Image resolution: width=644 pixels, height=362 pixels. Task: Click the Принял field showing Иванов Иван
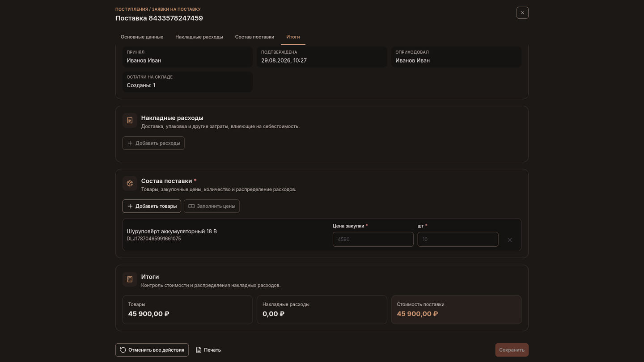click(x=187, y=57)
